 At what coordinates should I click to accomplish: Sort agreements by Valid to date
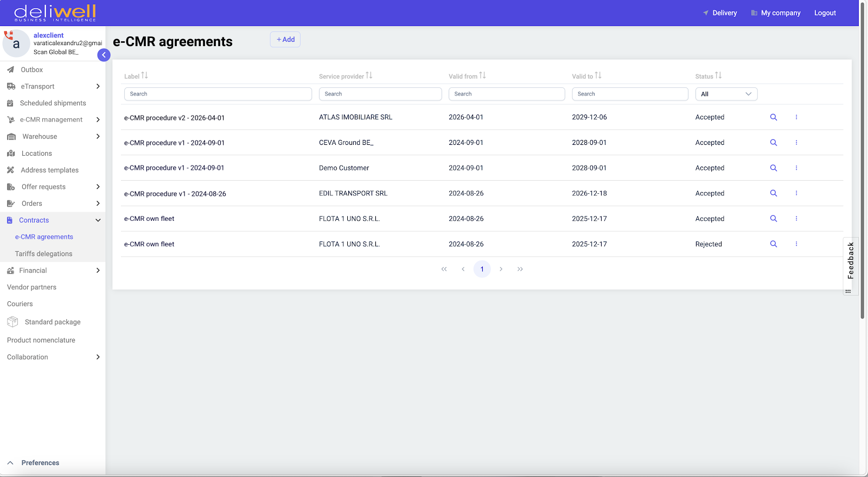coord(598,75)
